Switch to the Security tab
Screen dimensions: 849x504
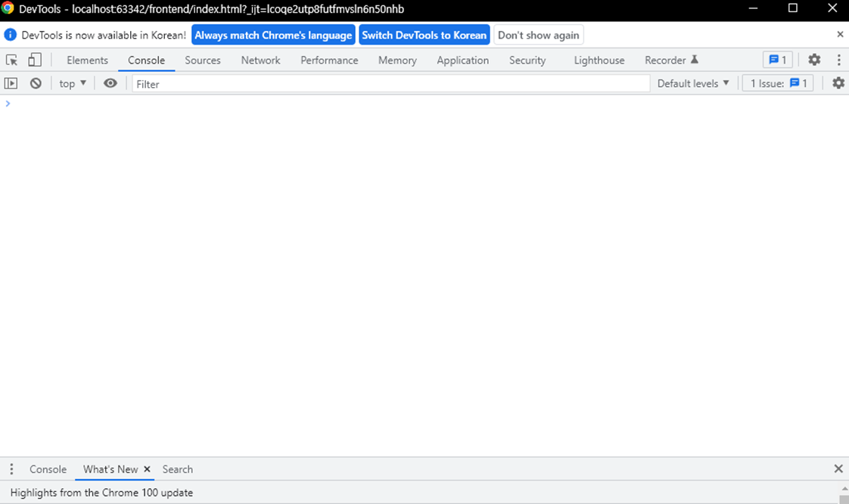(x=527, y=60)
